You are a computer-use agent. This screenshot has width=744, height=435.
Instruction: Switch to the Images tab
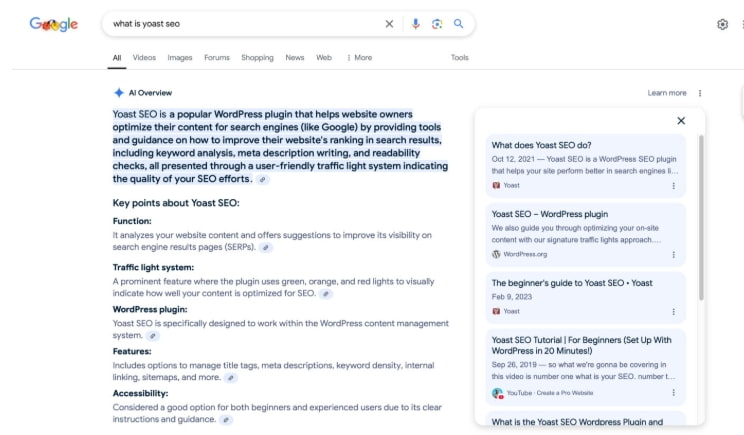tap(180, 58)
